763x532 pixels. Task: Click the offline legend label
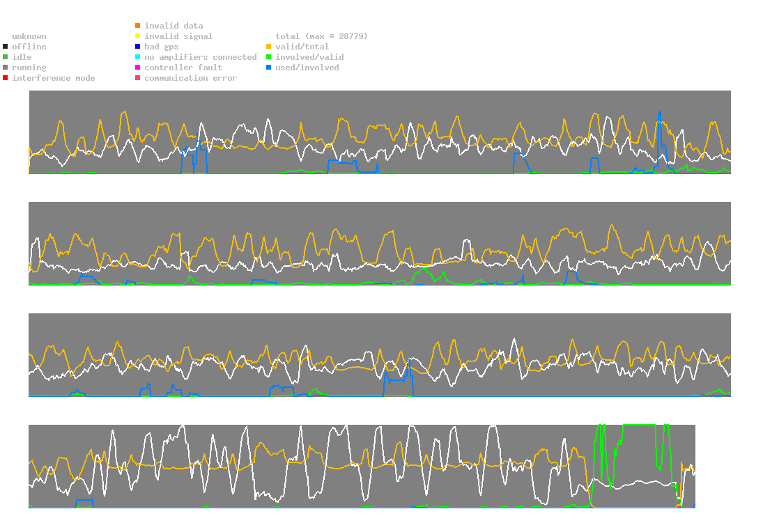(x=29, y=47)
